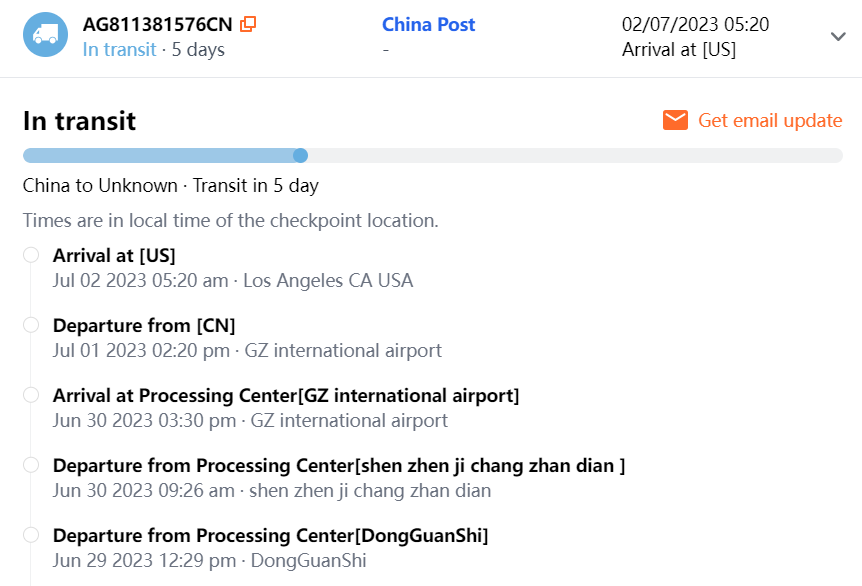Click the DongGuanShi departure checkpoint marker
The width and height of the screenshot is (862, 586).
31,535
